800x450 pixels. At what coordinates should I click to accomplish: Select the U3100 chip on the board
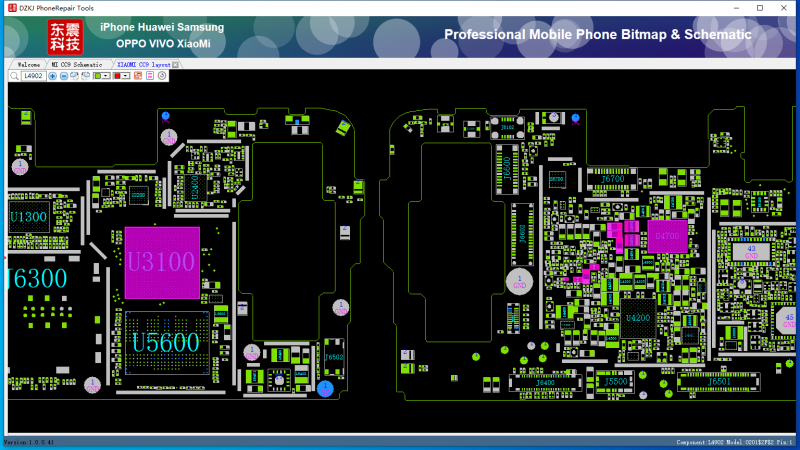point(162,262)
